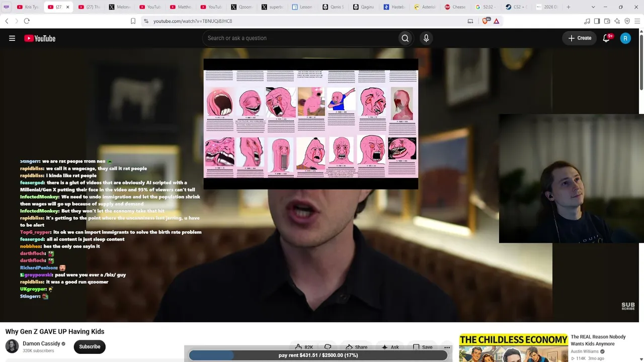Open the Ask AI button
The image size is (644, 362).
(x=390, y=347)
